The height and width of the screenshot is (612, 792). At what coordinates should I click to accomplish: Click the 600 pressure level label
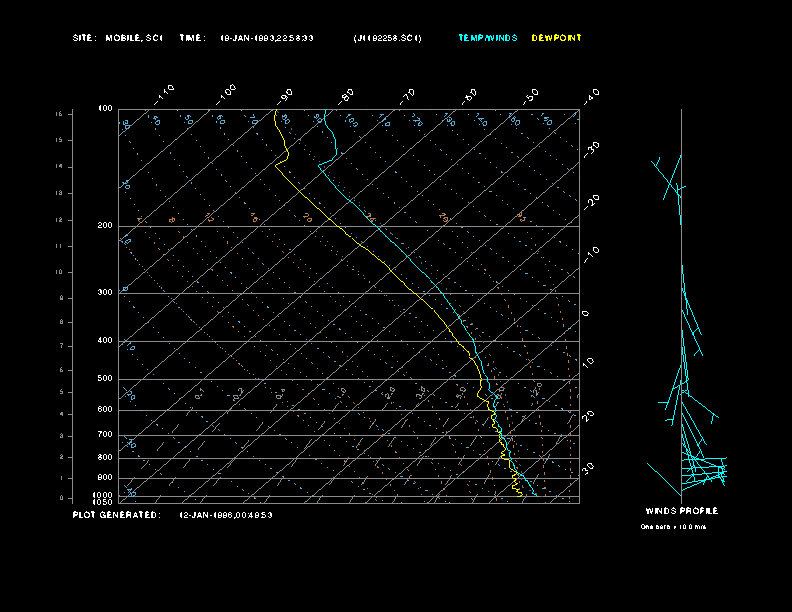105,410
